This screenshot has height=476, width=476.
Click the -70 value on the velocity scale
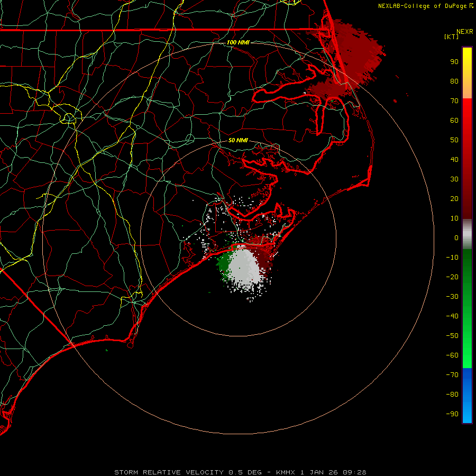pyautogui.click(x=452, y=375)
